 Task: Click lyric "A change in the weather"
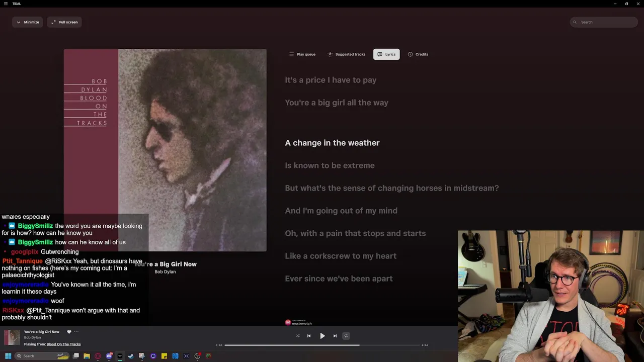tap(332, 143)
